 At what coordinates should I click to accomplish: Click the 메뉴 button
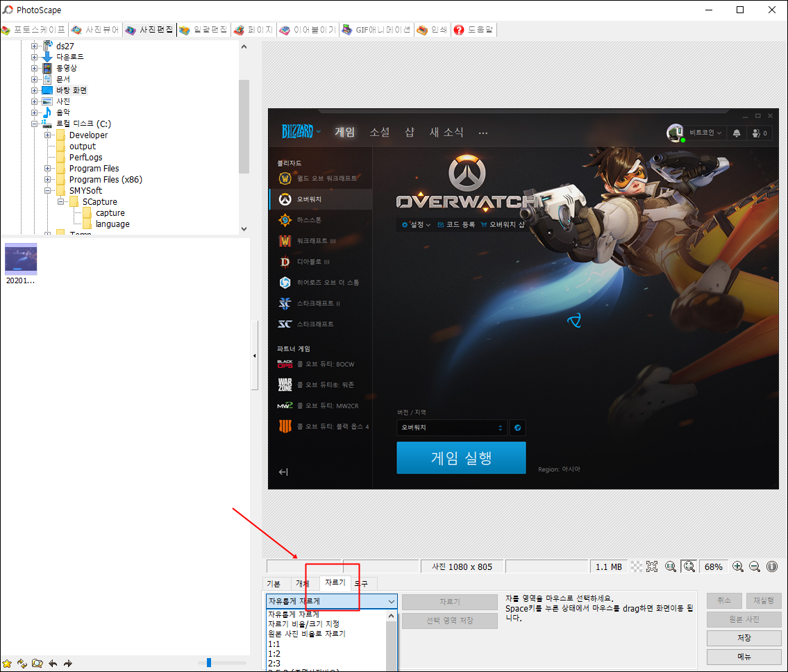click(744, 657)
